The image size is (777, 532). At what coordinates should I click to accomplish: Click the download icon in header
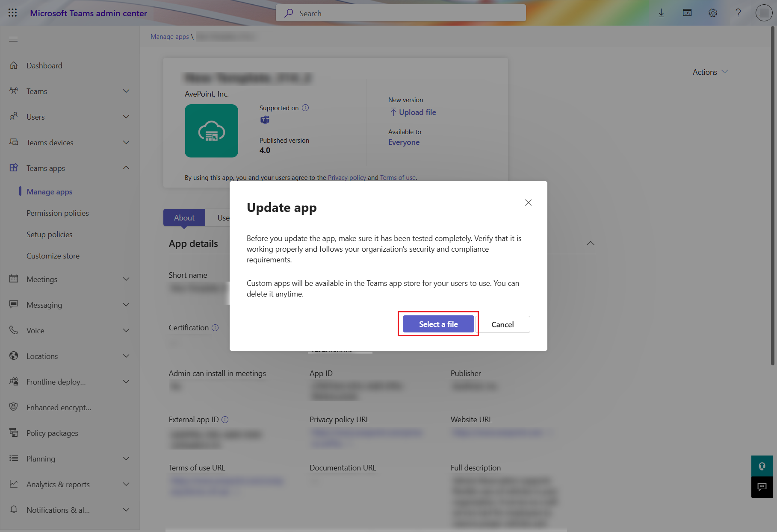pyautogui.click(x=661, y=13)
